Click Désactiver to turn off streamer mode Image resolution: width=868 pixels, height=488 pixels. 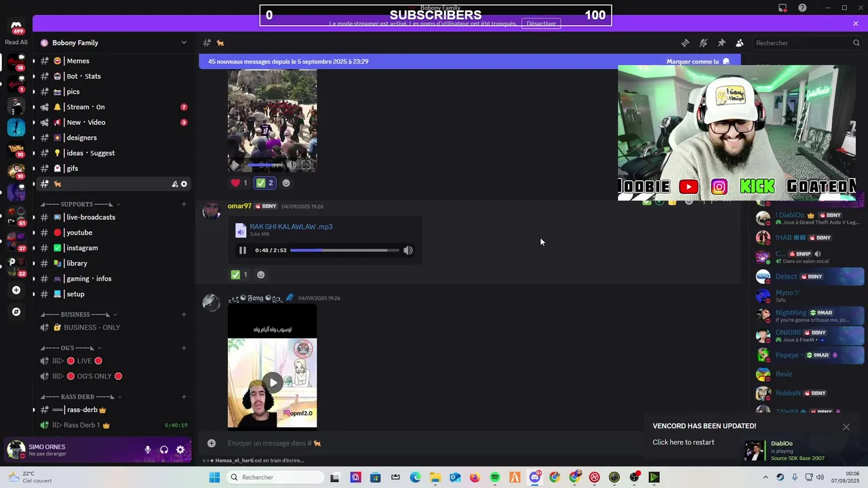coord(541,24)
